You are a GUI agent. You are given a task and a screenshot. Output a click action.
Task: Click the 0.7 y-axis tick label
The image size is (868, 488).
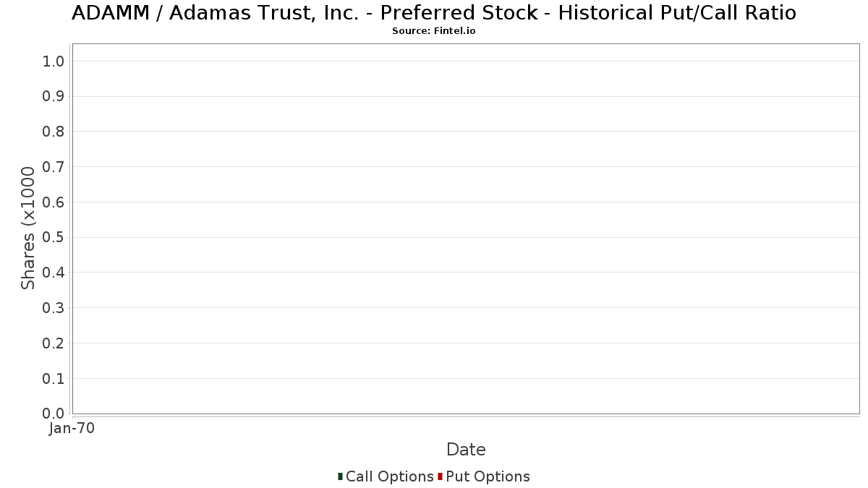click(54, 167)
